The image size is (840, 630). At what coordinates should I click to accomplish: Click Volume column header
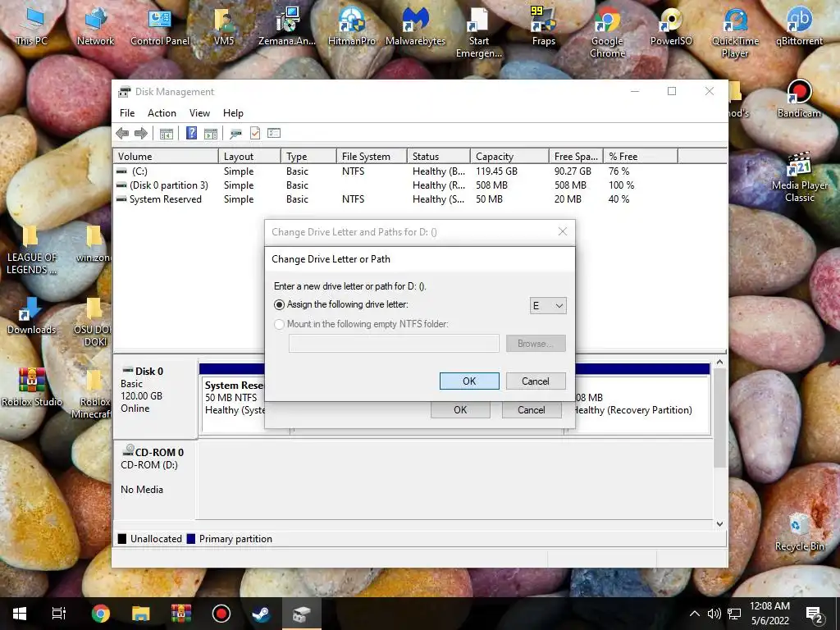pyautogui.click(x=166, y=157)
